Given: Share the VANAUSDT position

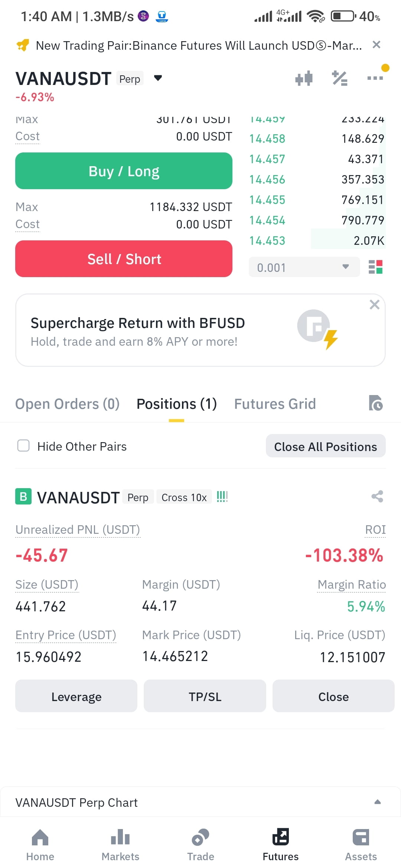Looking at the screenshot, I should click(377, 496).
